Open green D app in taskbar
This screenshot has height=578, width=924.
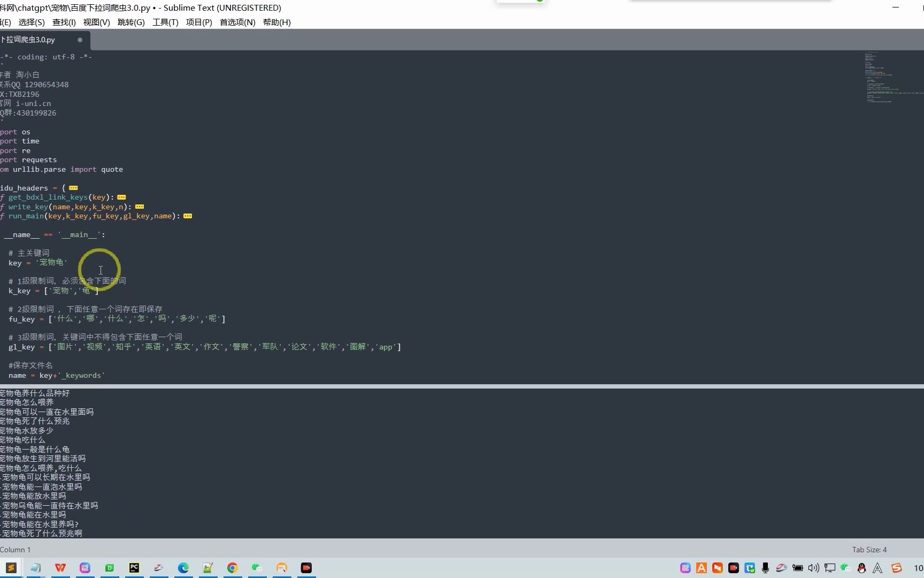point(110,568)
